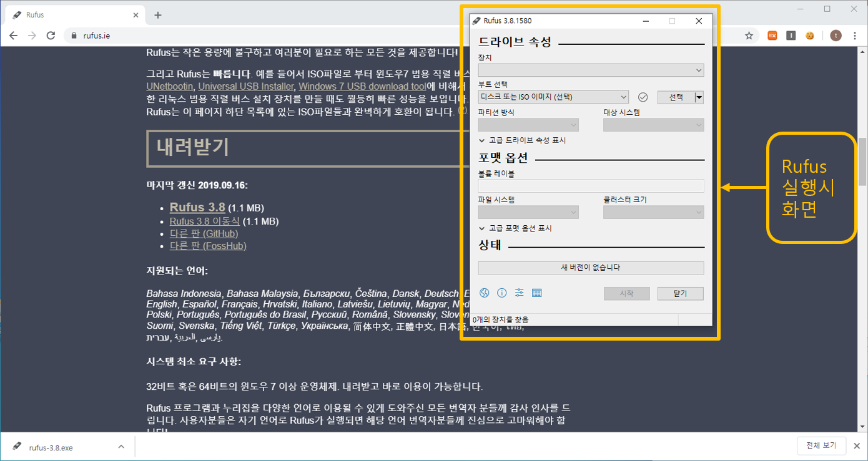Click the status progress bar 새 버전이 없습니다
The height and width of the screenshot is (461, 868).
point(591,268)
